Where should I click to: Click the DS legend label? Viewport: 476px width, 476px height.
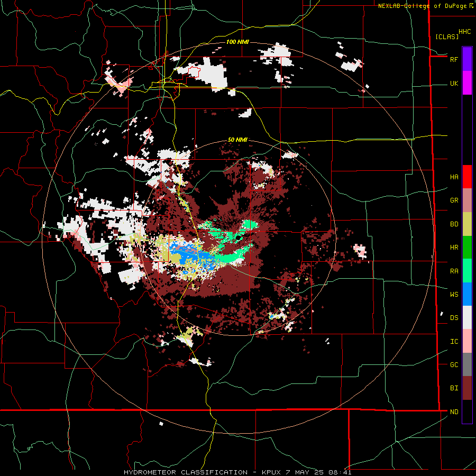(x=454, y=318)
